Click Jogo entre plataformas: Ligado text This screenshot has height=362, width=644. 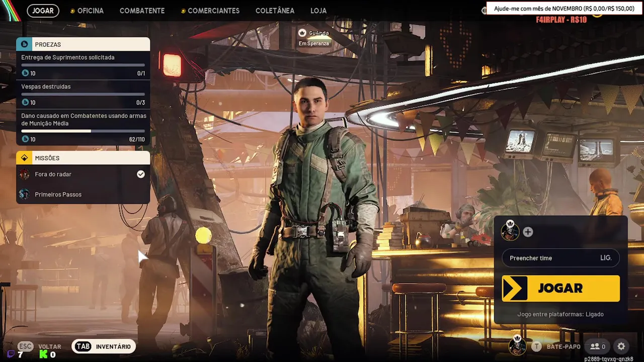tap(560, 314)
